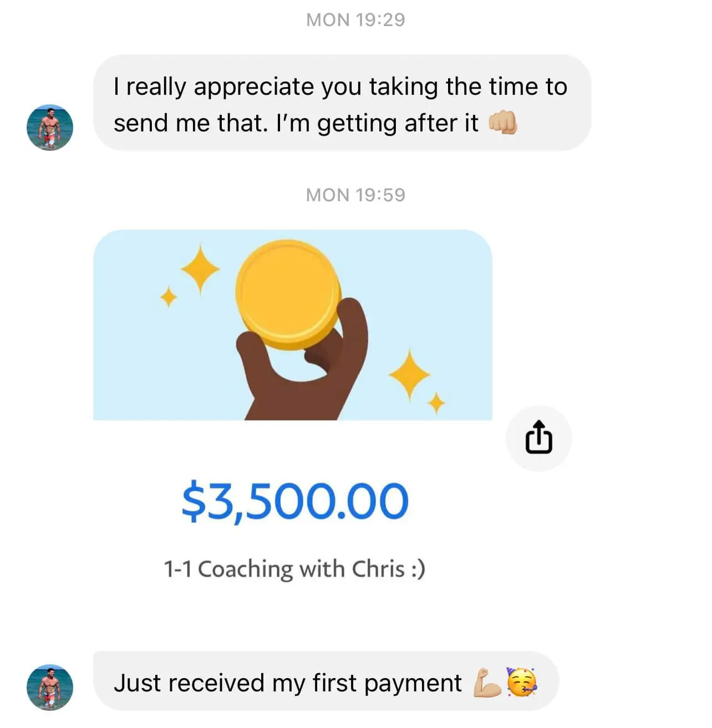712x728 pixels.
Task: Click the smallest sparkle at banner's lower right
Action: click(437, 403)
